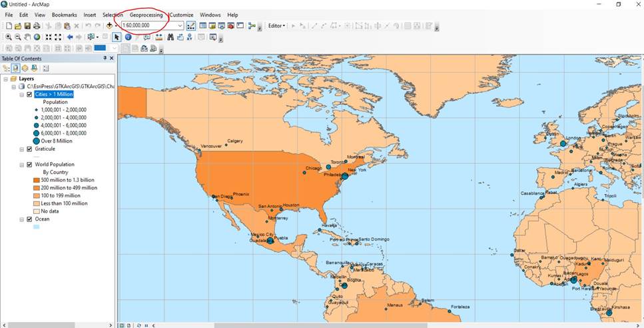
Task: Uncheck the Ocean layer checkbox
Action: point(29,219)
